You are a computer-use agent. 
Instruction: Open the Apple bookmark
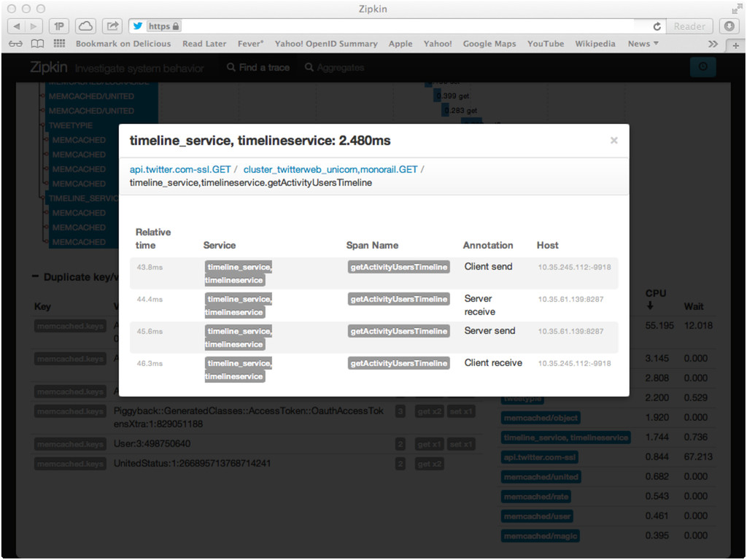click(400, 44)
